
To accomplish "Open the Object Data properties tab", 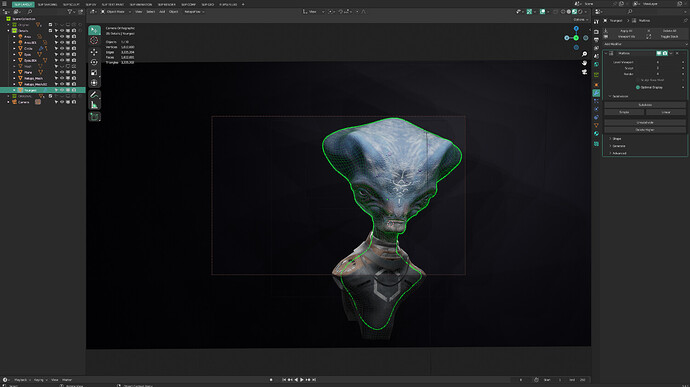I will click(x=596, y=125).
